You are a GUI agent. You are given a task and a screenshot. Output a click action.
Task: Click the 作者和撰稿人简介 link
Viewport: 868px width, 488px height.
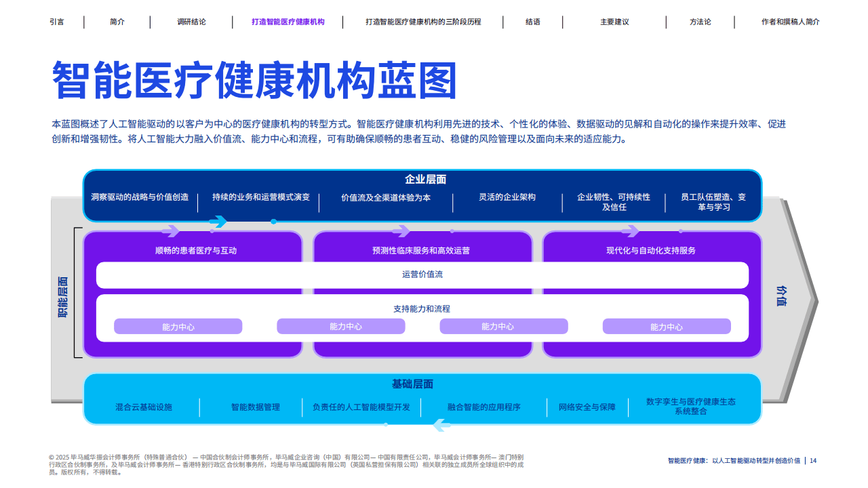click(x=789, y=22)
